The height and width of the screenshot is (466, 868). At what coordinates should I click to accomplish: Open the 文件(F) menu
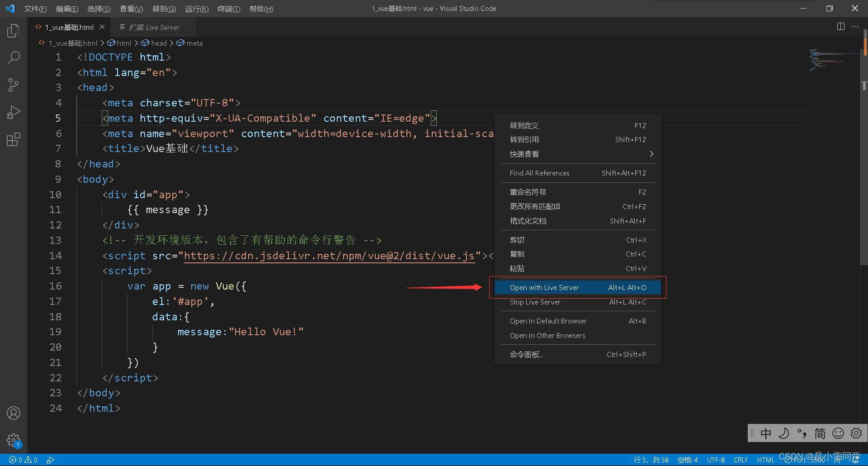tap(35, 9)
